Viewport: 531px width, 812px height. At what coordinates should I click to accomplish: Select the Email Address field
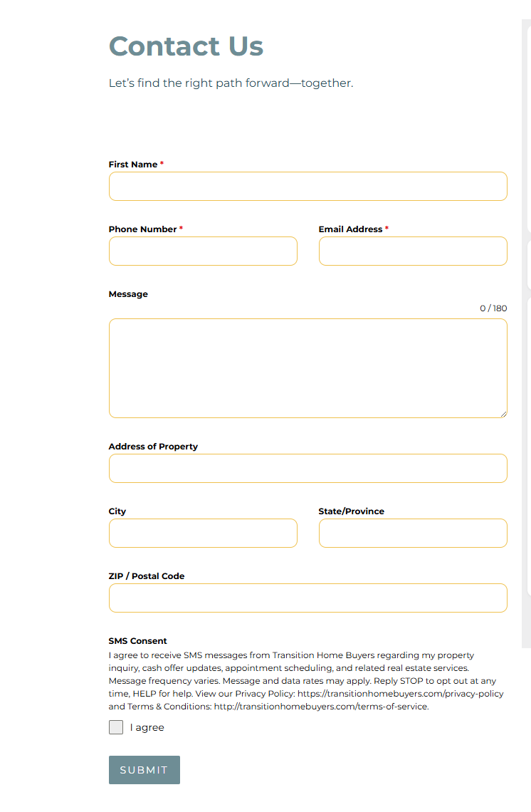tap(413, 251)
